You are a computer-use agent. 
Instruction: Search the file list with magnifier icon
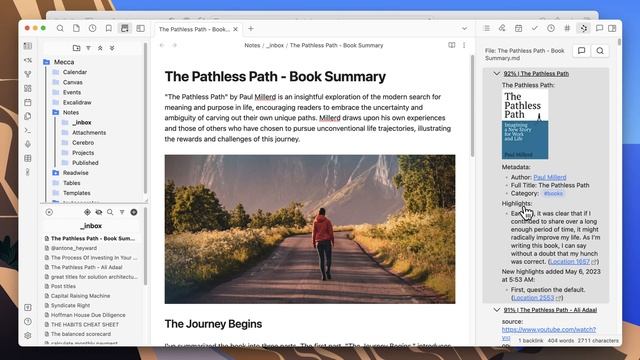110,212
